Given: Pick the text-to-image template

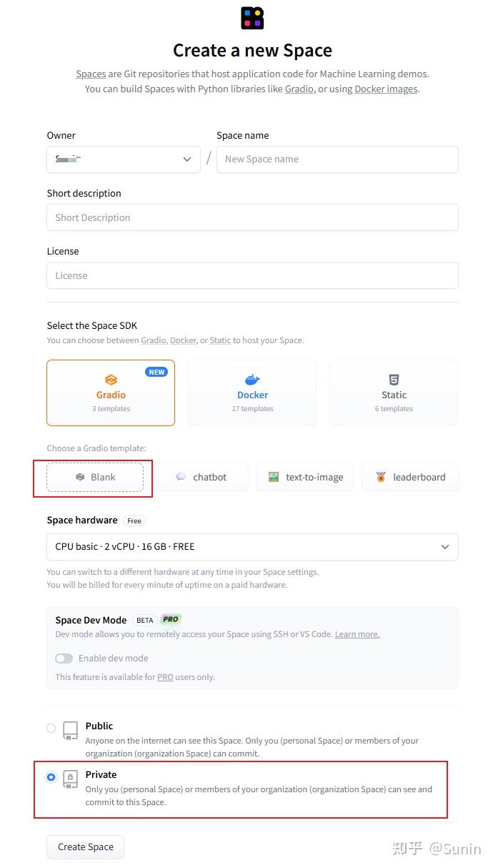Looking at the screenshot, I should (305, 477).
